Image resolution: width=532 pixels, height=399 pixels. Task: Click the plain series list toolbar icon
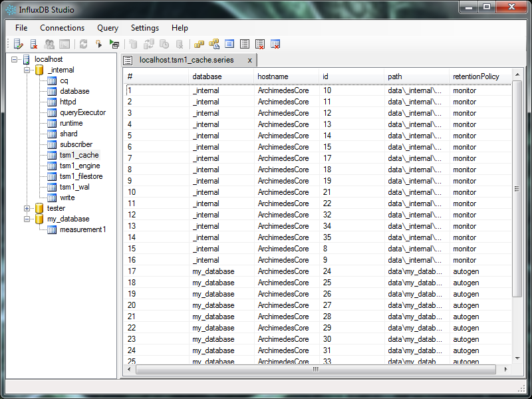pos(245,44)
